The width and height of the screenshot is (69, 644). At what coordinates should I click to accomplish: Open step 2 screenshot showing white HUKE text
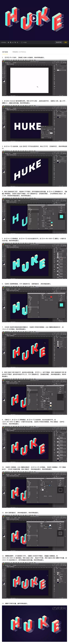pyautogui.click(x=34, y=123)
